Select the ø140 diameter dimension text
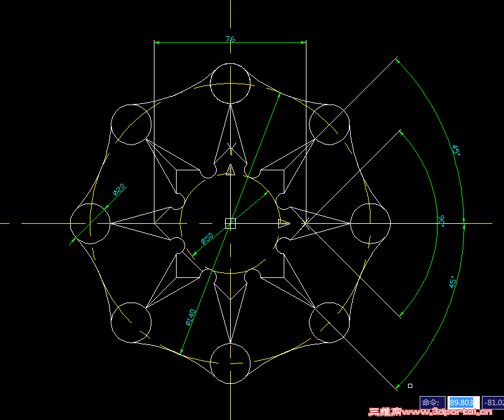The height and width of the screenshot is (420, 504). [x=191, y=317]
